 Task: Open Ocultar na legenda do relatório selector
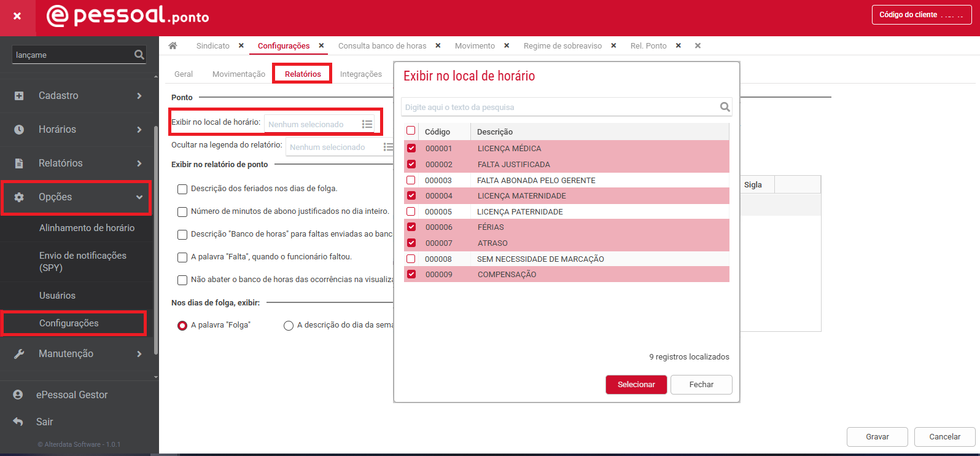(x=340, y=147)
